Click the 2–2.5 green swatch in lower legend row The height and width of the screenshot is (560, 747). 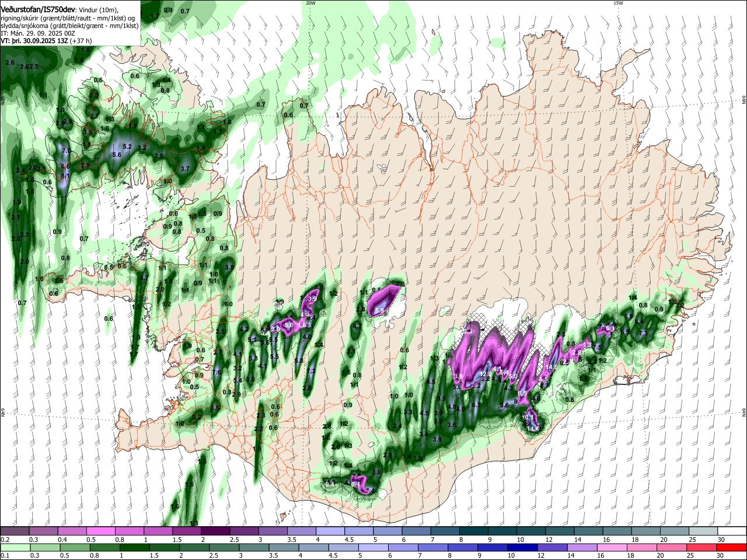pyautogui.click(x=196, y=547)
